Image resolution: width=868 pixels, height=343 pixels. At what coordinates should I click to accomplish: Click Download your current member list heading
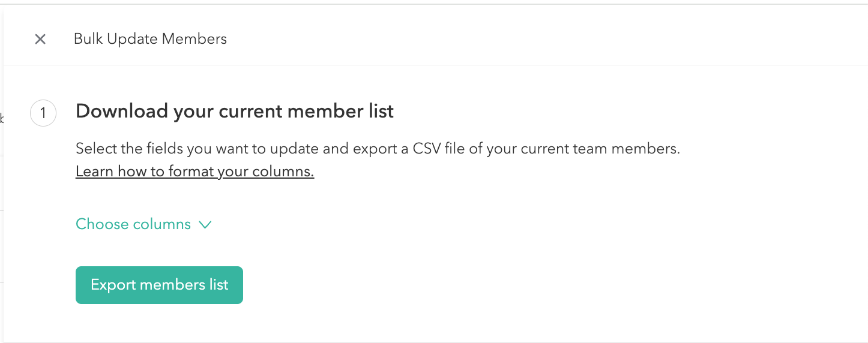(x=234, y=111)
